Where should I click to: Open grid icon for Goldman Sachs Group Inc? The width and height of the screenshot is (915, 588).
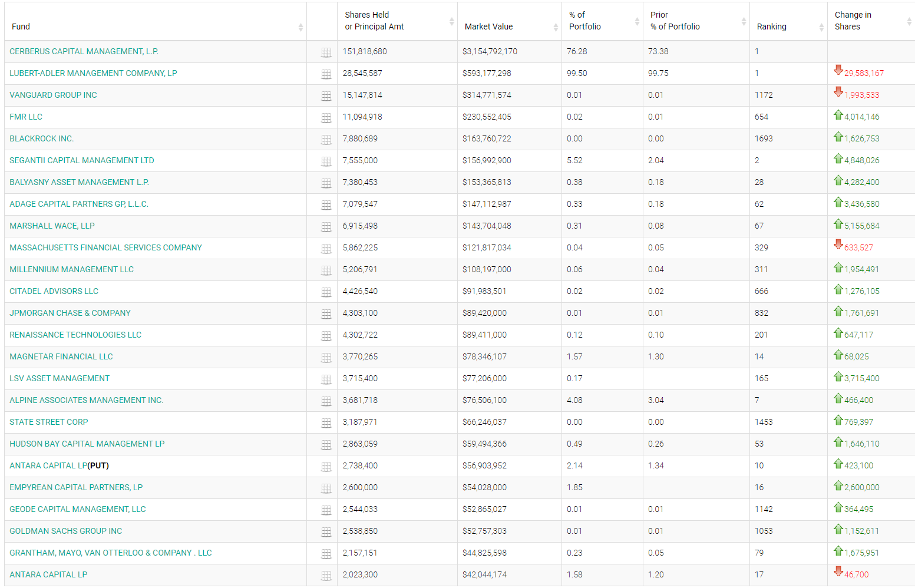pyautogui.click(x=326, y=532)
